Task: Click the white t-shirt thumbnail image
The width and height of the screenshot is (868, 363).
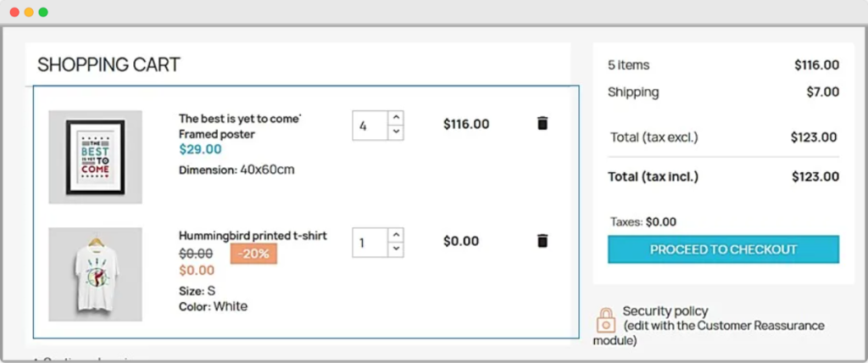Action: click(x=95, y=274)
